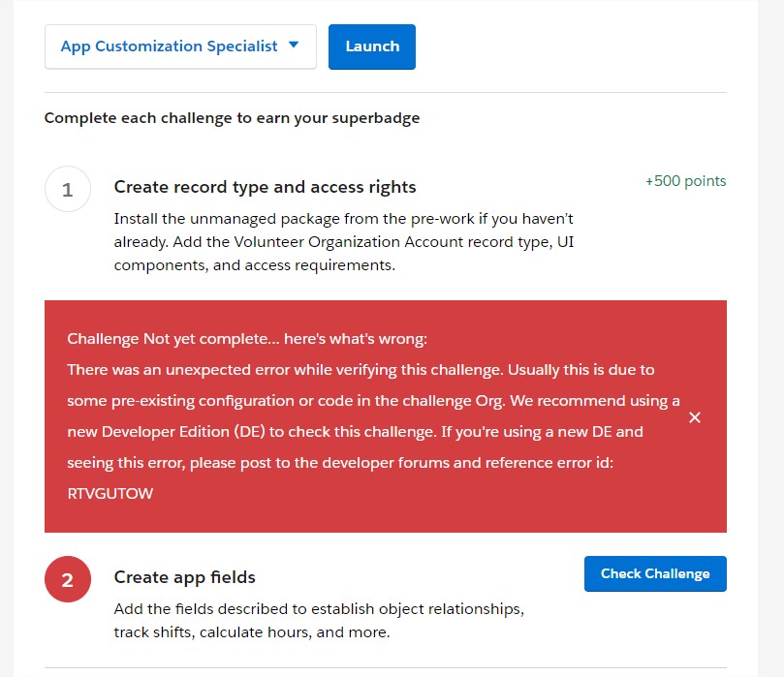Viewport: 784px width, 677px height.
Task: Select the red step 2 circle
Action: point(68,580)
